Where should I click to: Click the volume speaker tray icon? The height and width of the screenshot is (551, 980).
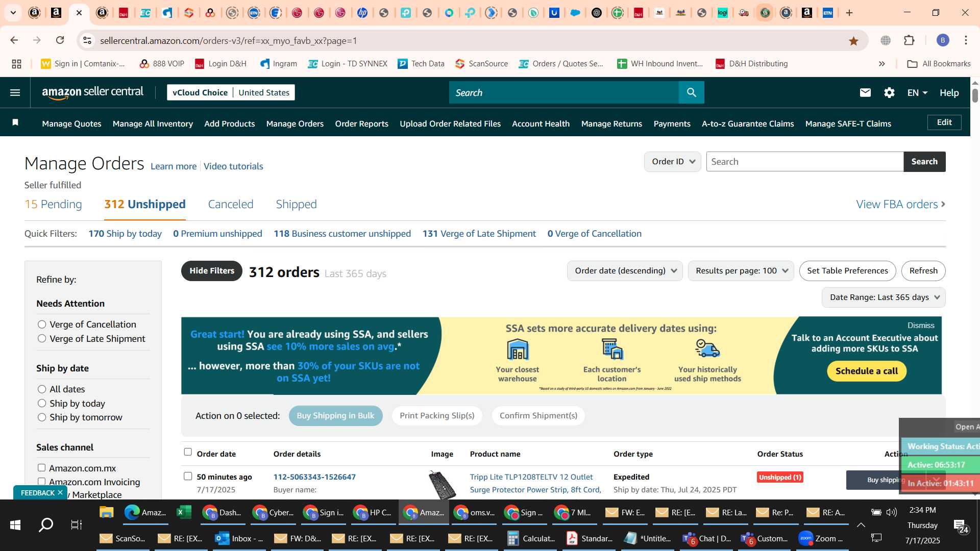(892, 512)
